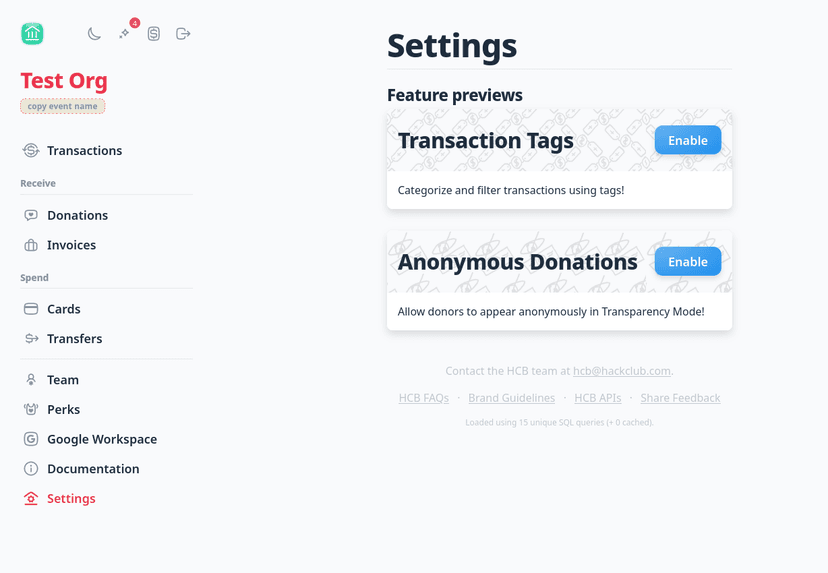Open the Documentation info page
The image size is (828, 573).
[x=93, y=469]
